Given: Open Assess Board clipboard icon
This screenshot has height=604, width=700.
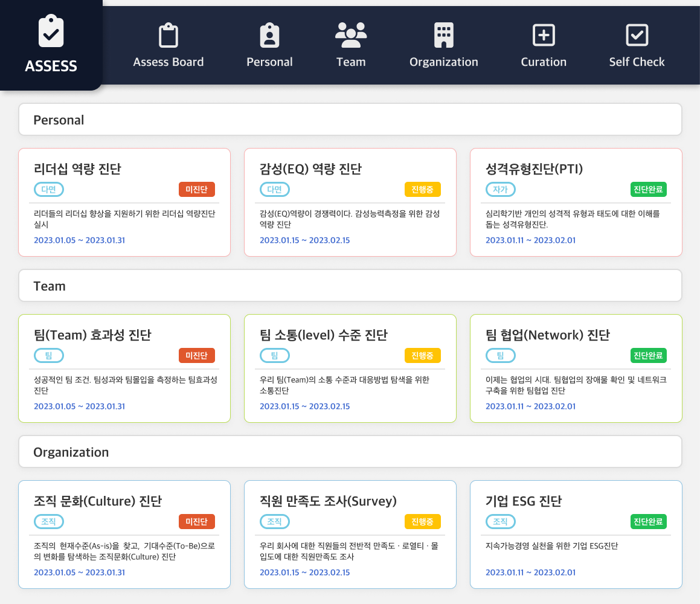Looking at the screenshot, I should [x=168, y=36].
